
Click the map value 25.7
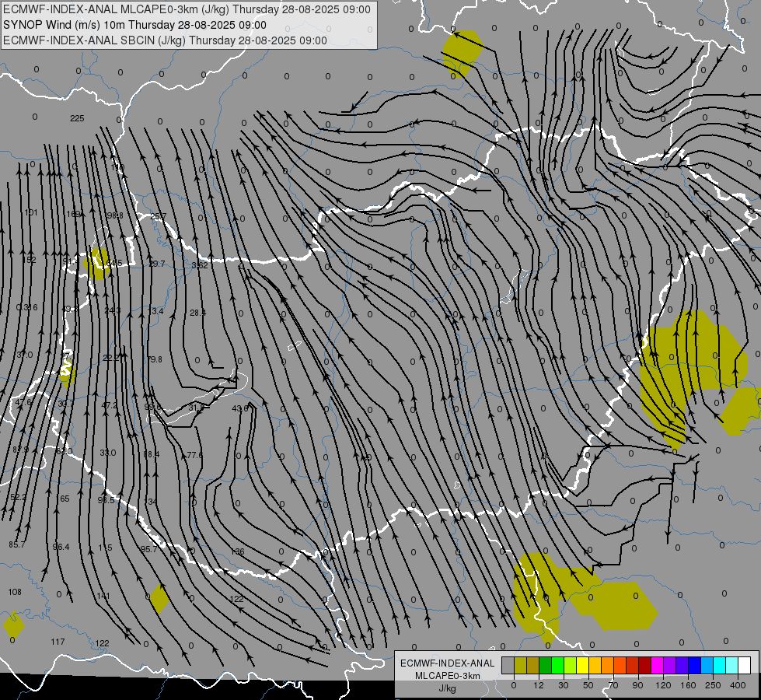[x=159, y=216]
